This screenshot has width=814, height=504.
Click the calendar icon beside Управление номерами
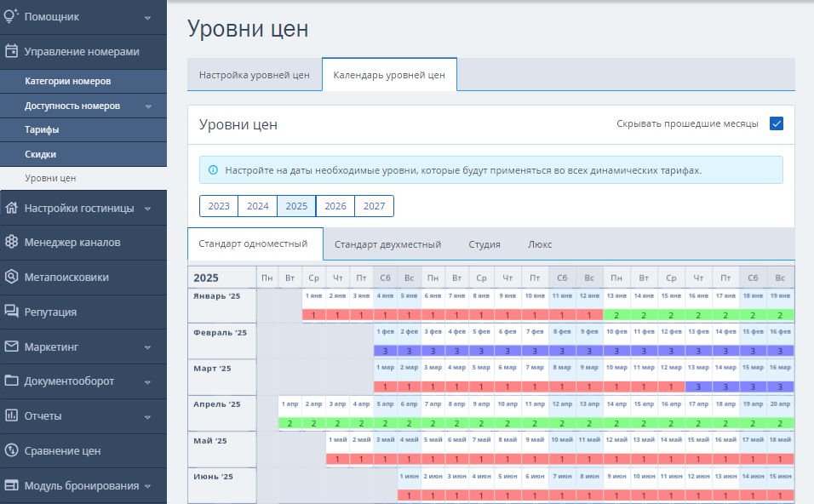click(x=11, y=51)
